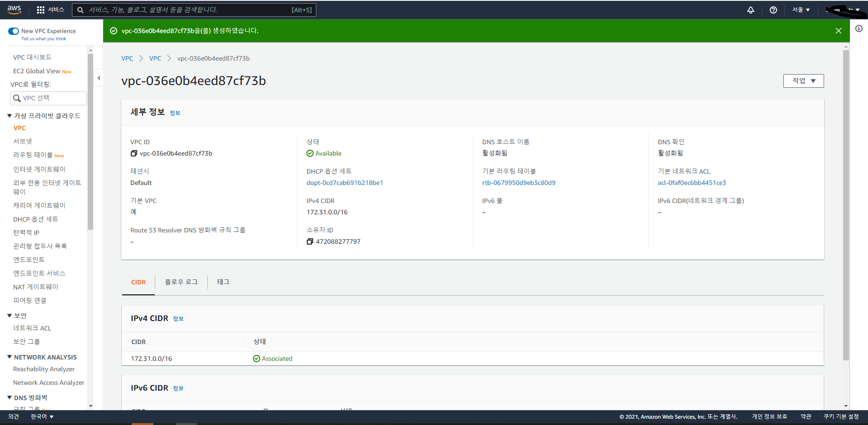Open 피어링 연결 in the sidebar
Screen dimensions: 868x425
[30, 300]
